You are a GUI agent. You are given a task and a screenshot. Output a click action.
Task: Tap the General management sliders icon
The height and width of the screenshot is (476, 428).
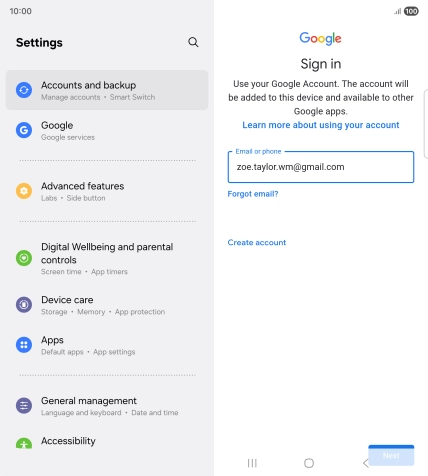click(x=24, y=405)
